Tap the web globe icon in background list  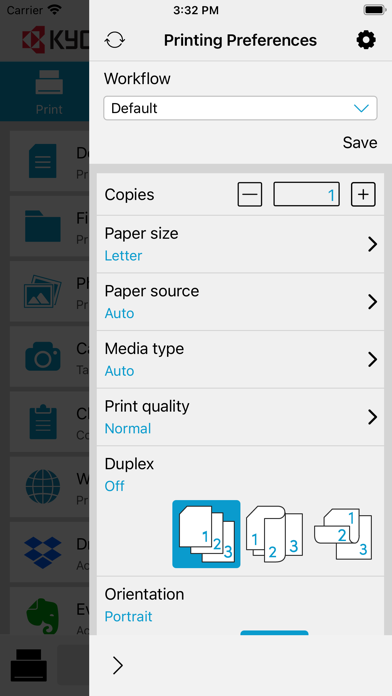[x=43, y=487]
